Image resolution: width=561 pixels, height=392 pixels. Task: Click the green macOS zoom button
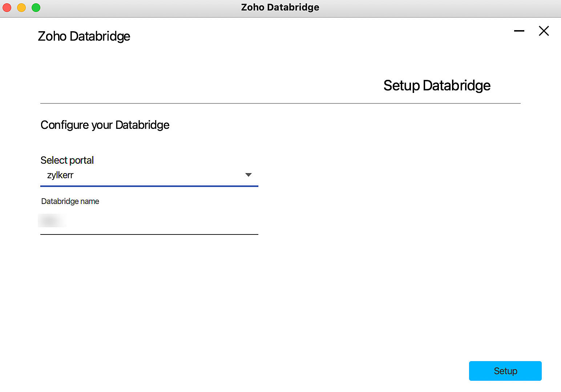click(x=36, y=8)
